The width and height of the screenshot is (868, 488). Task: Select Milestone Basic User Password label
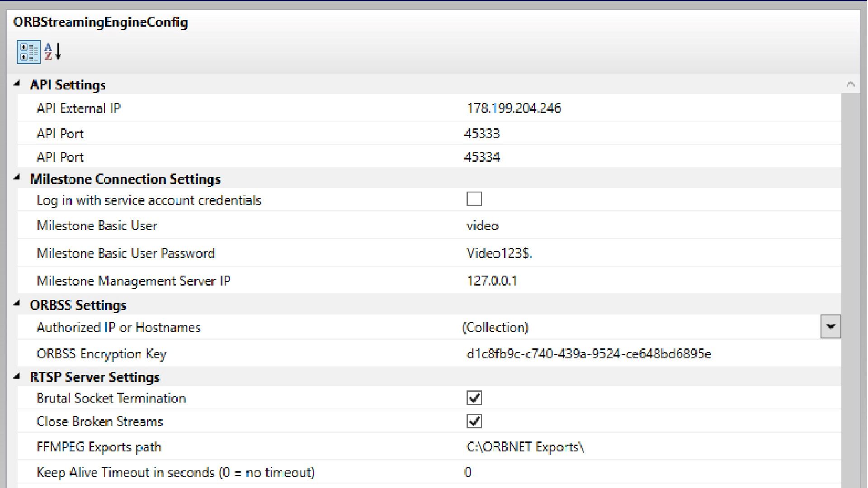click(126, 253)
